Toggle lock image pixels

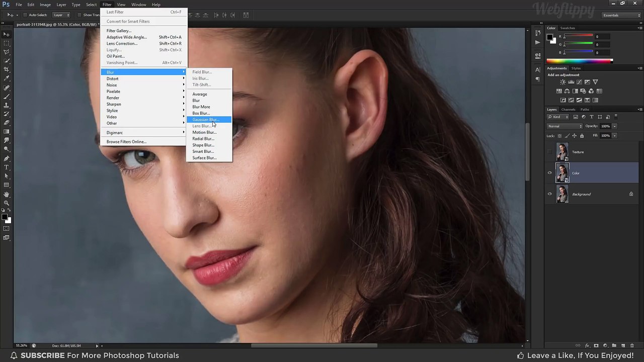pos(567,136)
